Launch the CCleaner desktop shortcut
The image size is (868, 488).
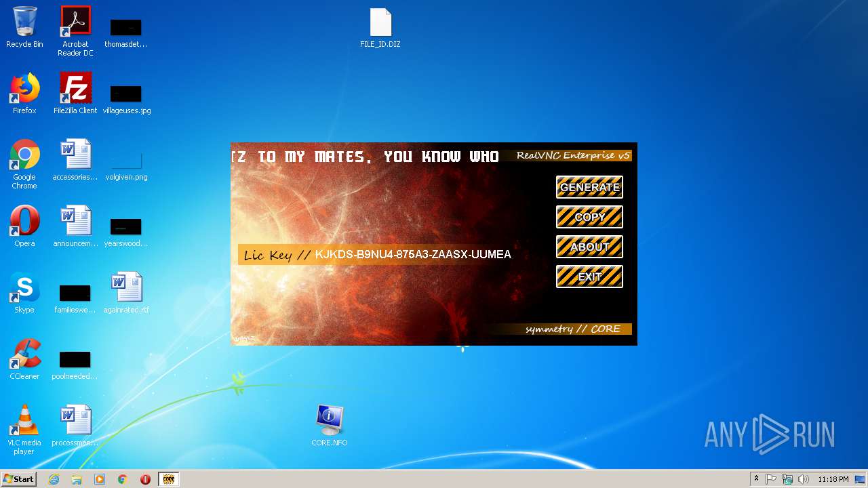24,359
